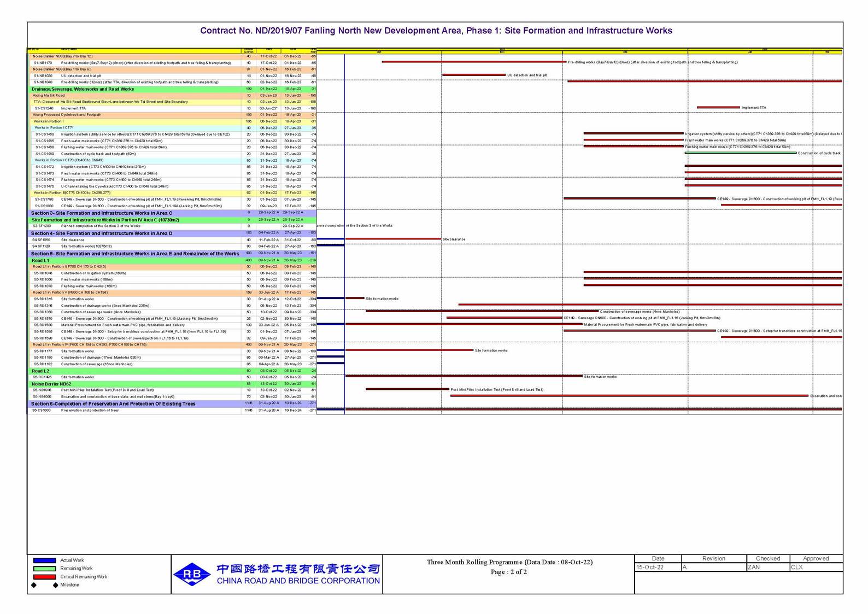Select the green 'Noise Barrier NB62' group row

pos(172,384)
